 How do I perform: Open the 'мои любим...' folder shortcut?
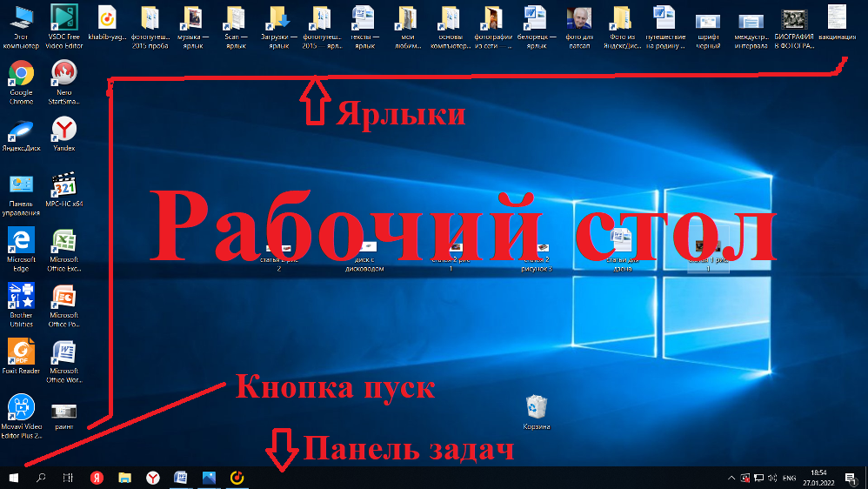coord(407,26)
